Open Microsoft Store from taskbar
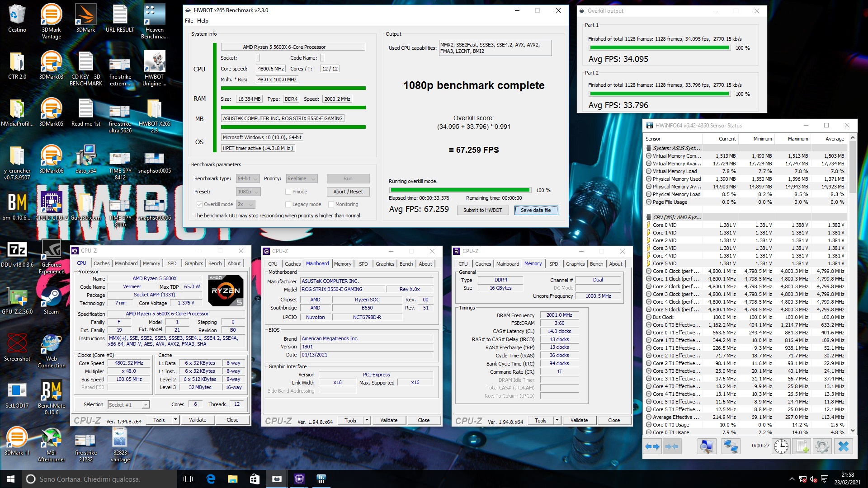 click(255, 479)
